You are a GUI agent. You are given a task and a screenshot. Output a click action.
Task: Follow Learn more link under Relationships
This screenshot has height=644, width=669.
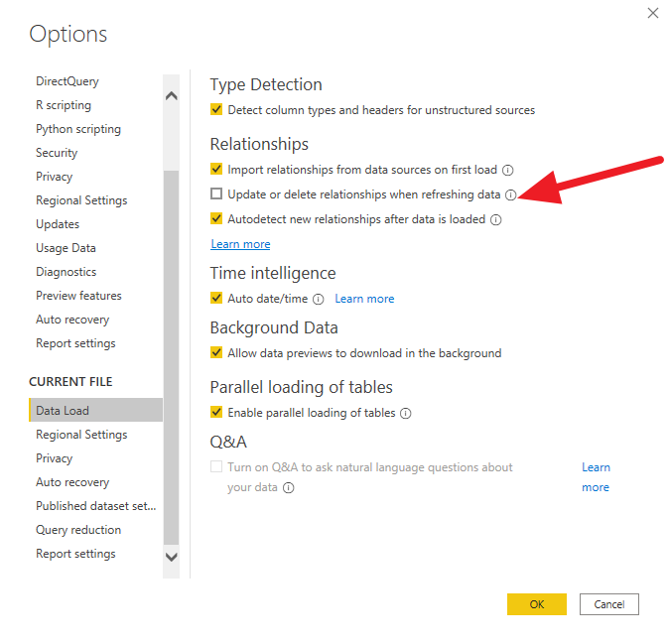pos(240,244)
